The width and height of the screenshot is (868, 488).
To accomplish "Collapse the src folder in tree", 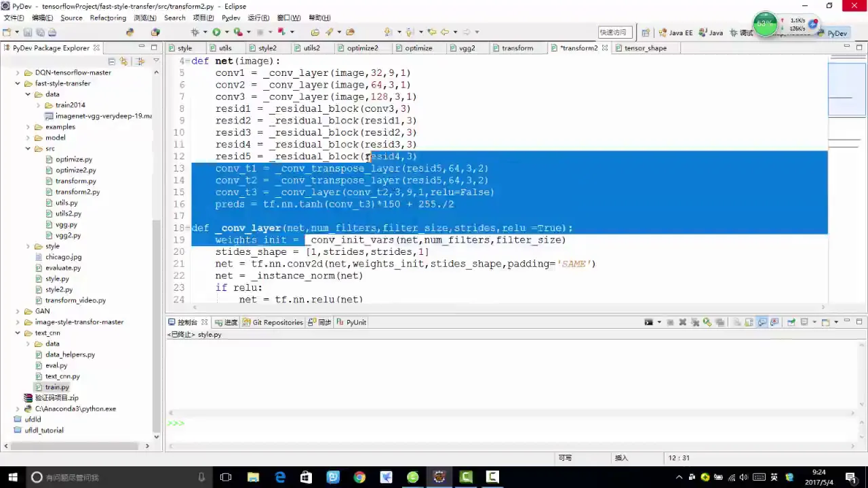I will 28,148.
